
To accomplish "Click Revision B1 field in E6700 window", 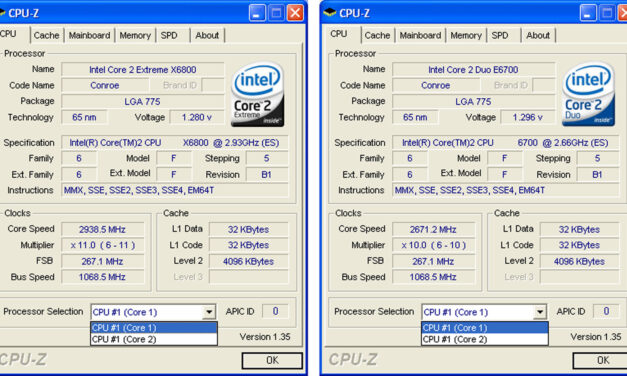I will (597, 174).
